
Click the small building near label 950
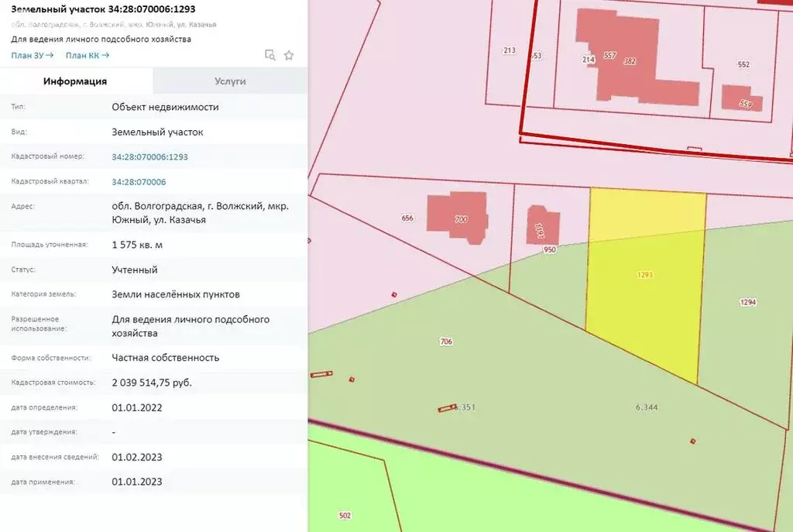point(542,225)
